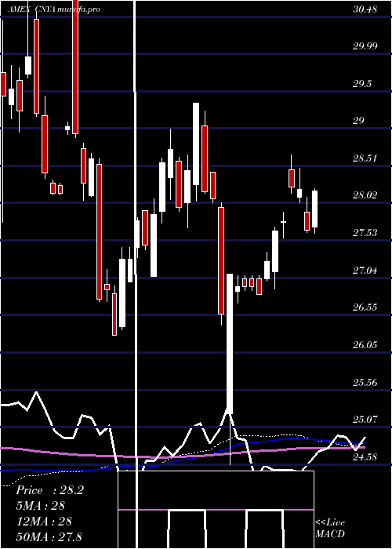
Task: Click the 24.58 price axis label
Action: click(365, 456)
